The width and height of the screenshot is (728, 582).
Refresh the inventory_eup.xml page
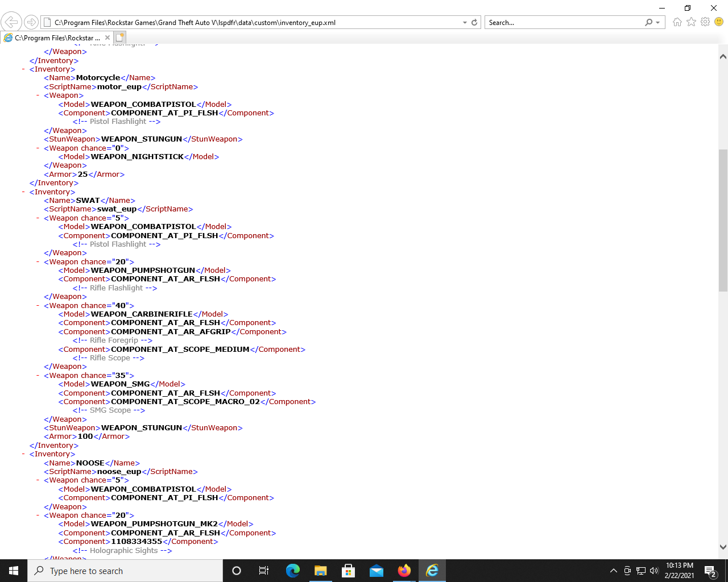(474, 22)
